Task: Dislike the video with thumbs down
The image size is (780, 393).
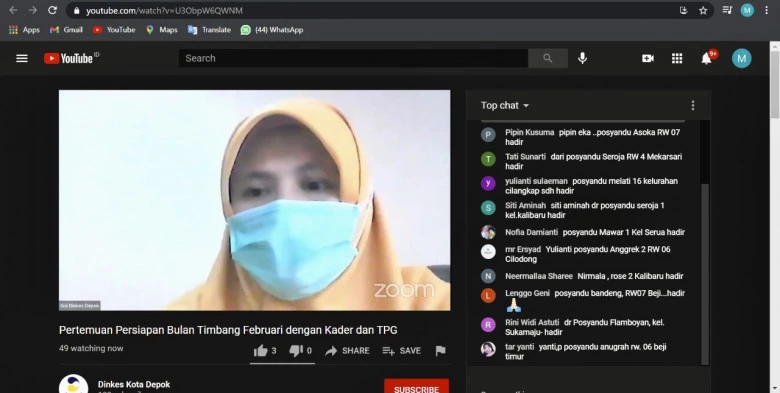Action: pos(300,351)
